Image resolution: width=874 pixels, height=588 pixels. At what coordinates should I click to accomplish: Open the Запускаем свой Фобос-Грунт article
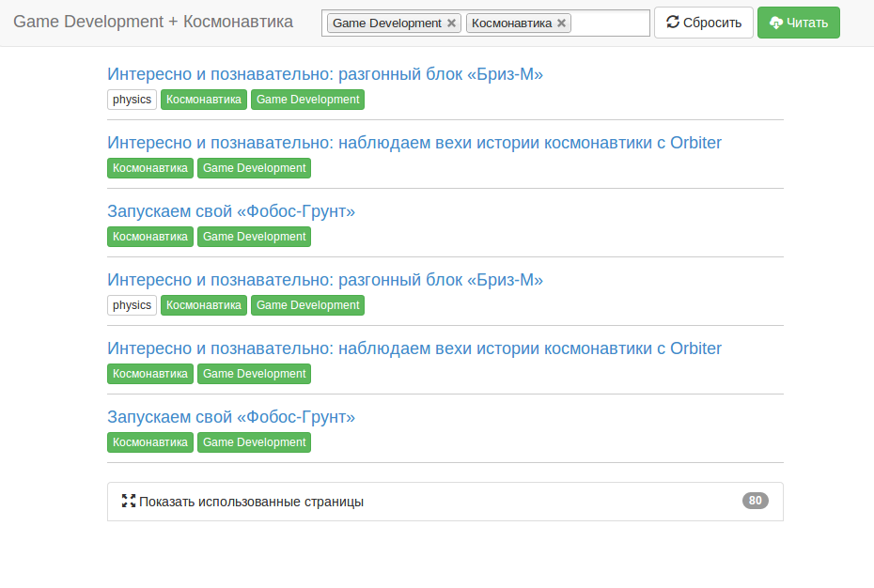coord(232,210)
